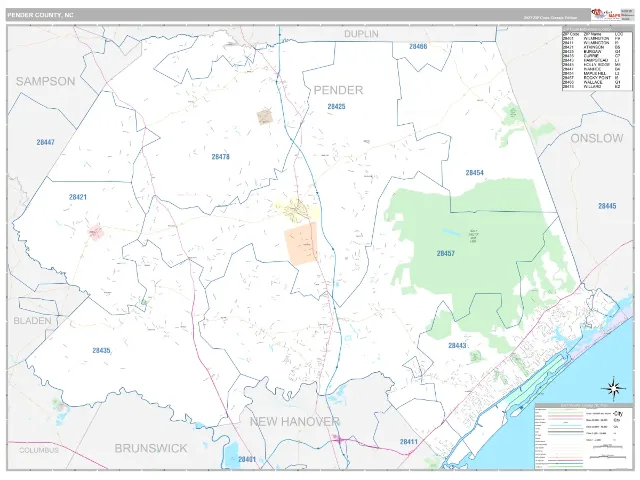Click the brown shaded town square in 28478
The width and height of the screenshot is (640, 480).
click(264, 117)
